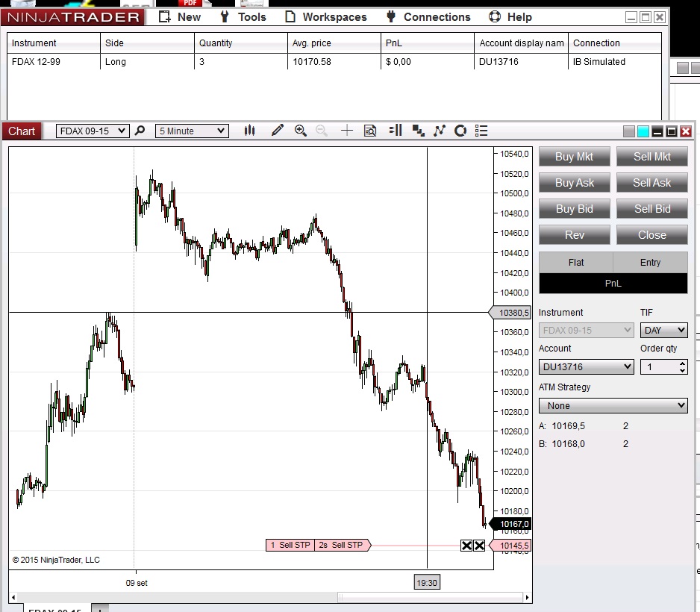Image resolution: width=700 pixels, height=612 pixels.
Task: Click the Rev button
Action: click(x=574, y=235)
